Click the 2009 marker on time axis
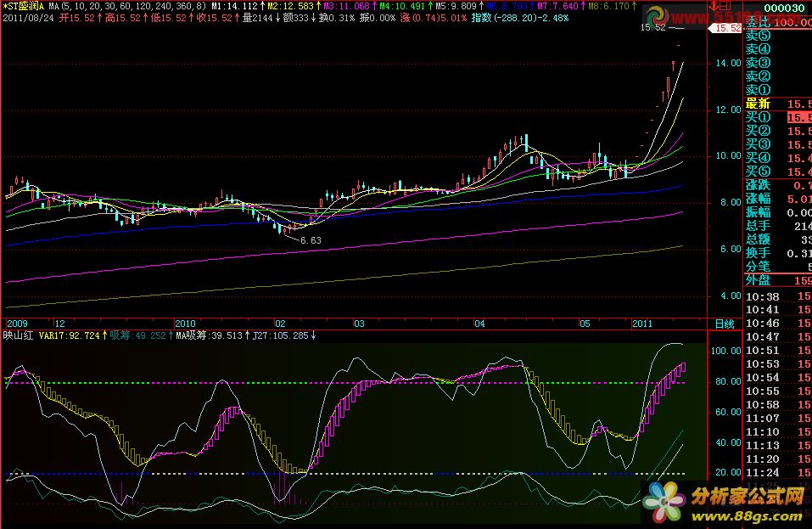This screenshot has height=529, width=812. pyautogui.click(x=17, y=324)
